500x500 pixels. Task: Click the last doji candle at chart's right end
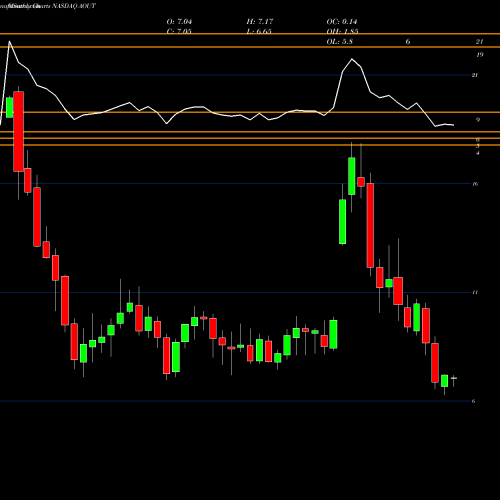click(454, 378)
